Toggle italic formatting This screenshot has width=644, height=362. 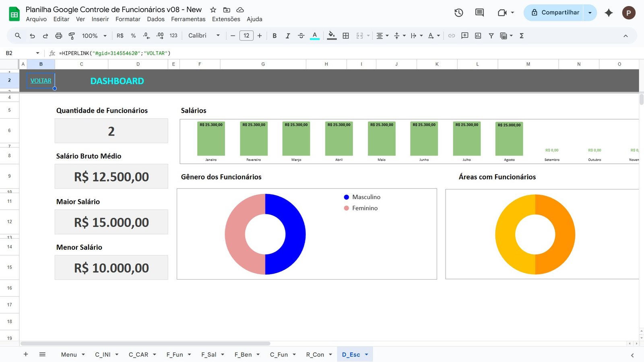[288, 36]
